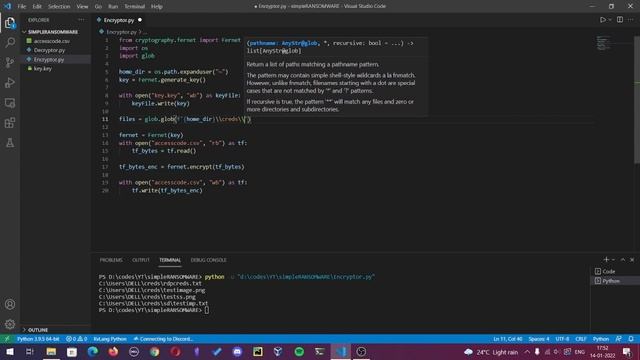
Task: Click the Ln 11, Col 40 cursor position
Action: pyautogui.click(x=507, y=339)
